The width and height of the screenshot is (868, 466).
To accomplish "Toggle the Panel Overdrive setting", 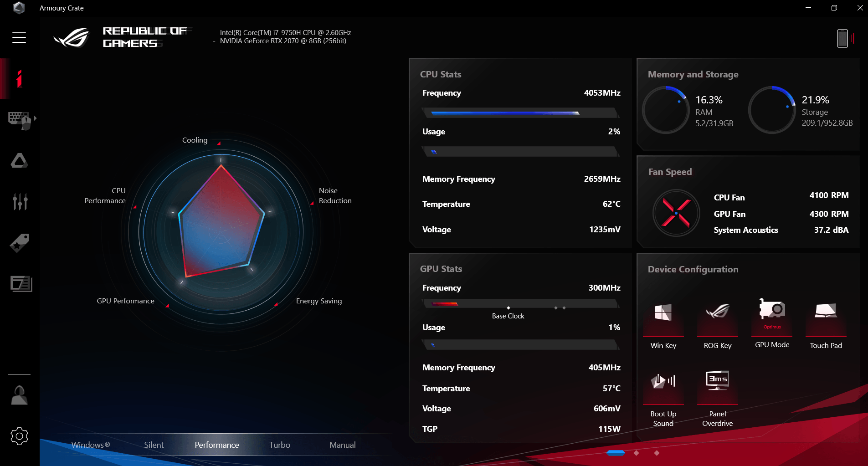I will 718,398.
